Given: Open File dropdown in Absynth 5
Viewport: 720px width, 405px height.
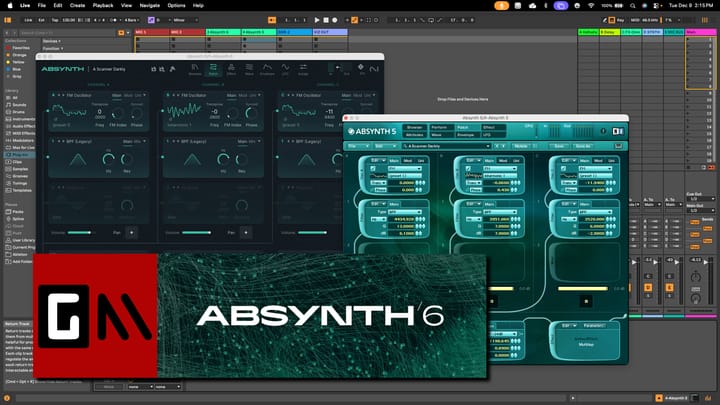Looking at the screenshot, I should [x=358, y=146].
